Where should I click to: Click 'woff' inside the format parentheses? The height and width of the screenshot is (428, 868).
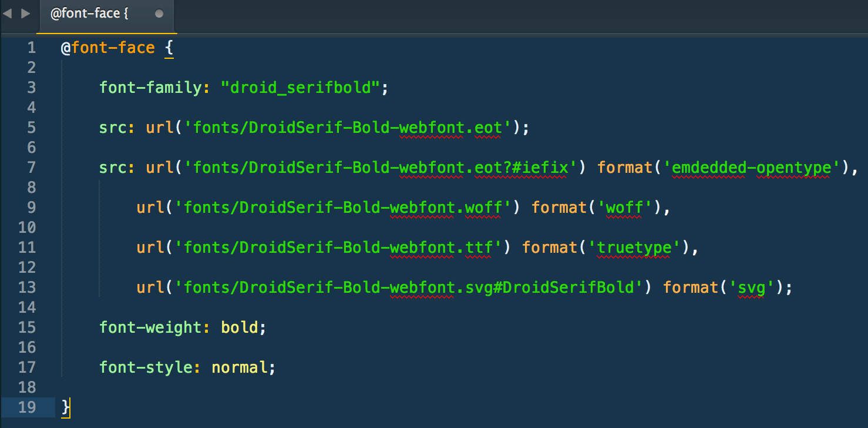pos(624,208)
